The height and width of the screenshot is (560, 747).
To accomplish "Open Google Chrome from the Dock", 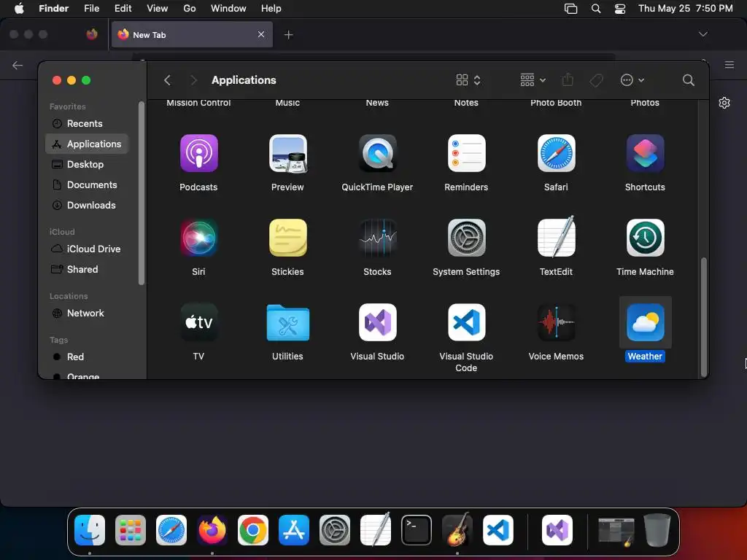I will [253, 530].
